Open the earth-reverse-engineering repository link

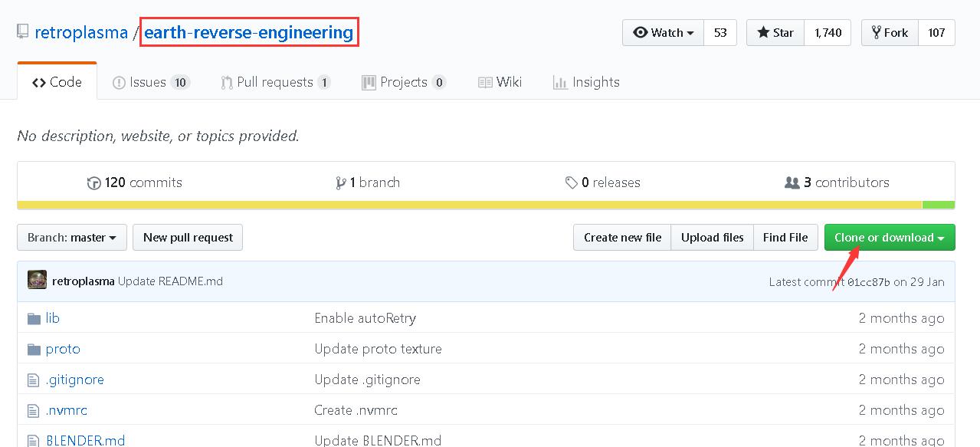coord(249,33)
